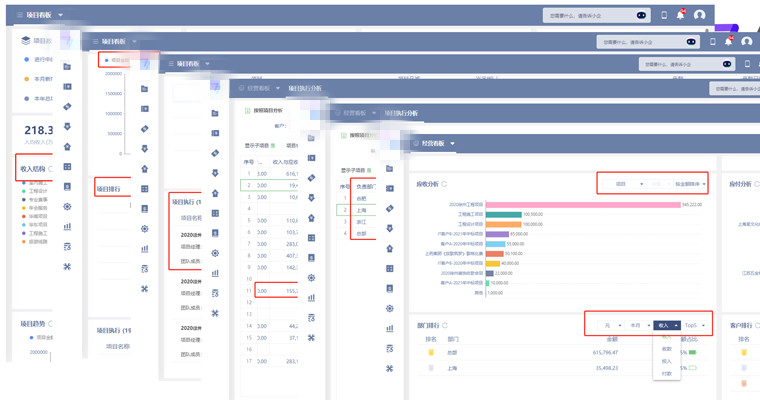Click the notification bell in the topmost header
This screenshot has width=760, height=400.
[681, 15]
